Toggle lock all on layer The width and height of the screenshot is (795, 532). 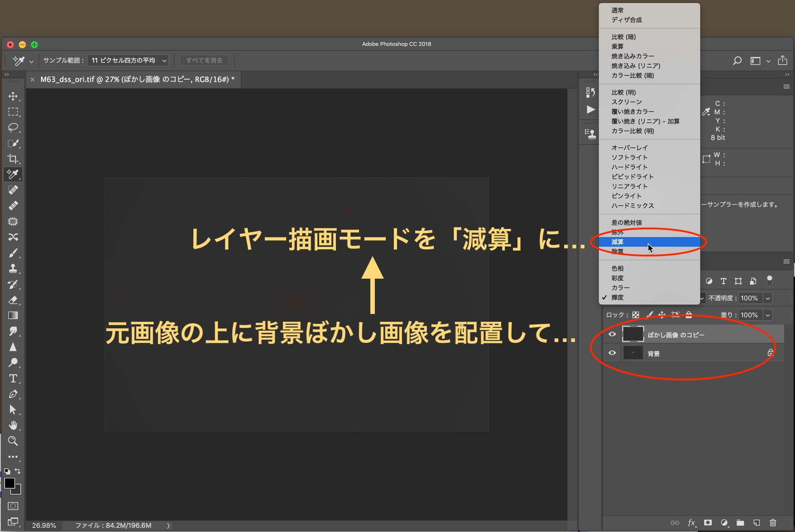point(689,315)
